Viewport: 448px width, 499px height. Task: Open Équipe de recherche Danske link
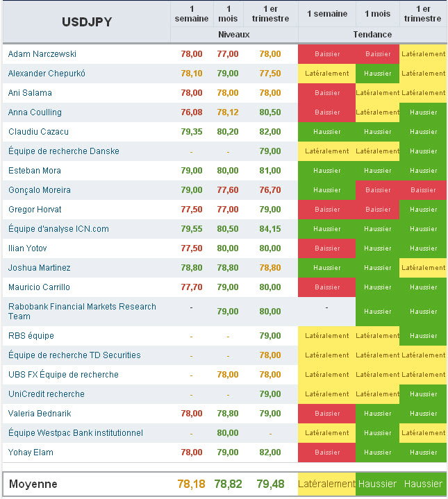(64, 151)
